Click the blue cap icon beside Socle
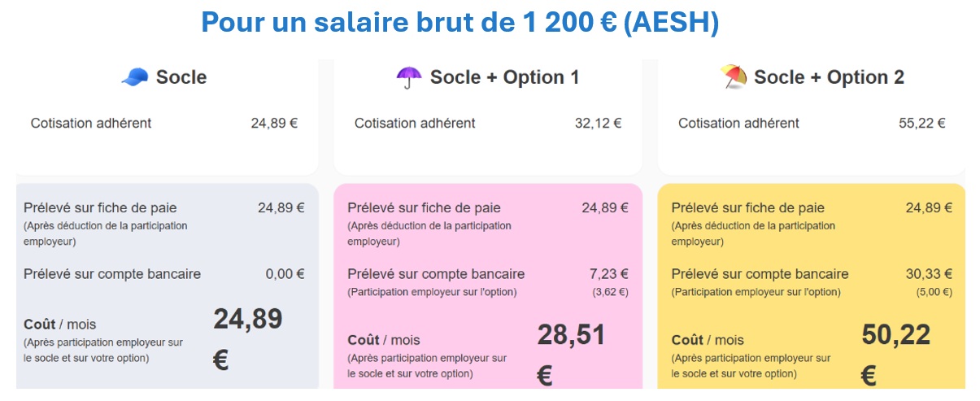Screen dimensions: 980x401 point(135,77)
